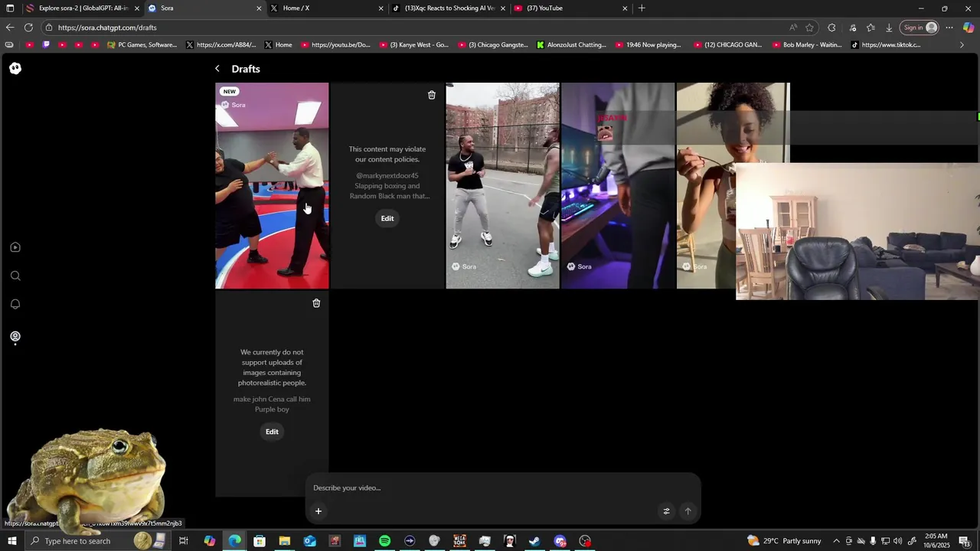Open the 29°C Partly sunny weather widget

(784, 541)
